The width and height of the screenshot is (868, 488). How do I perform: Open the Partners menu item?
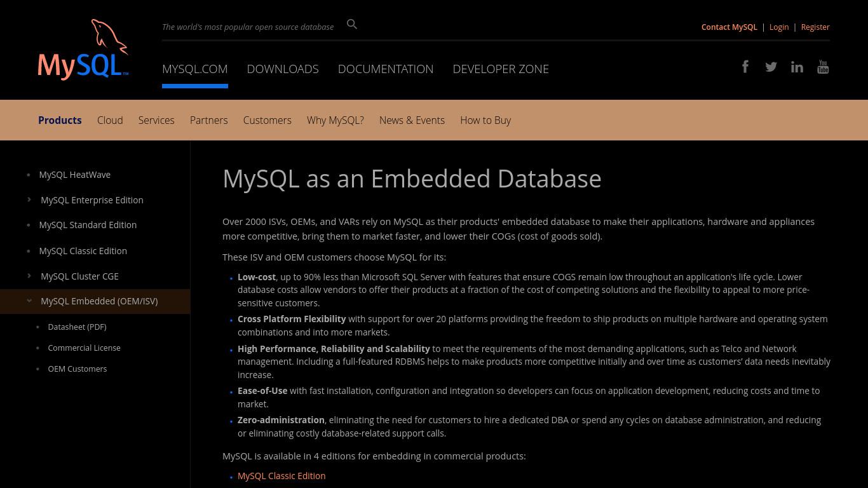(x=208, y=120)
